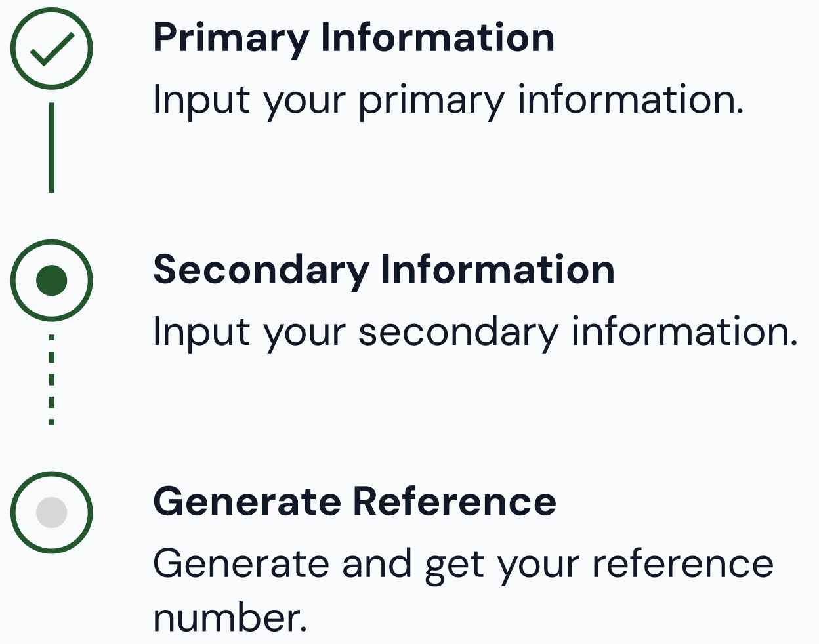Click the grey-dot Generate Reference step circle
The width and height of the screenshot is (819, 644).
click(52, 512)
